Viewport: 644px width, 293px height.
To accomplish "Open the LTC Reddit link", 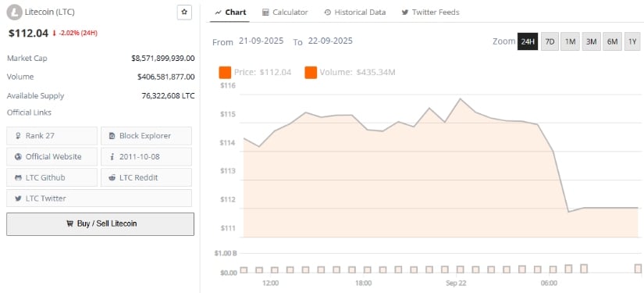I will point(146,177).
